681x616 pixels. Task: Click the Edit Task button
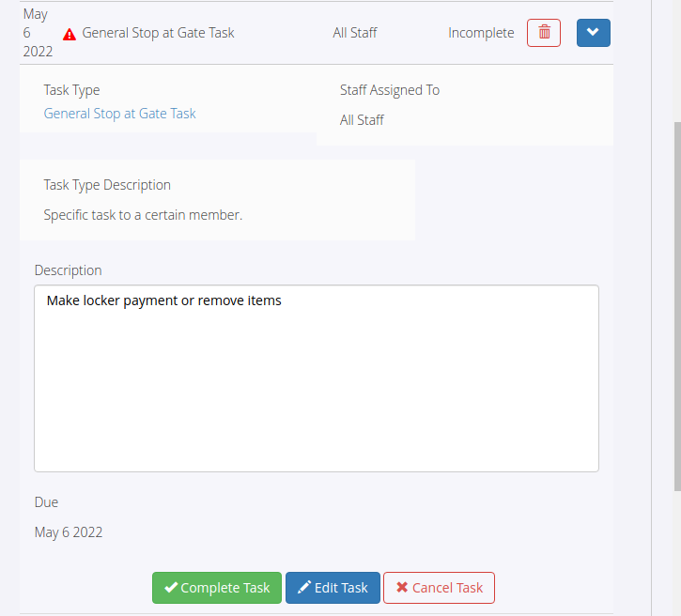click(x=333, y=588)
